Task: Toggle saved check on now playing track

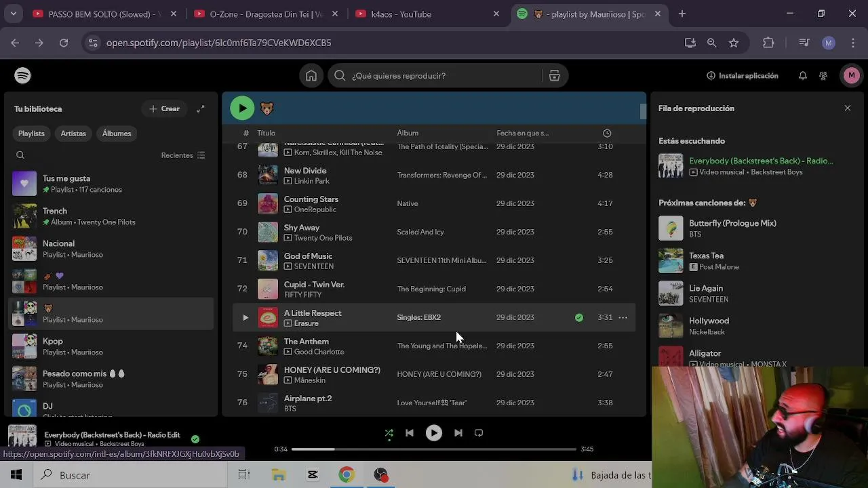Action: (195, 439)
